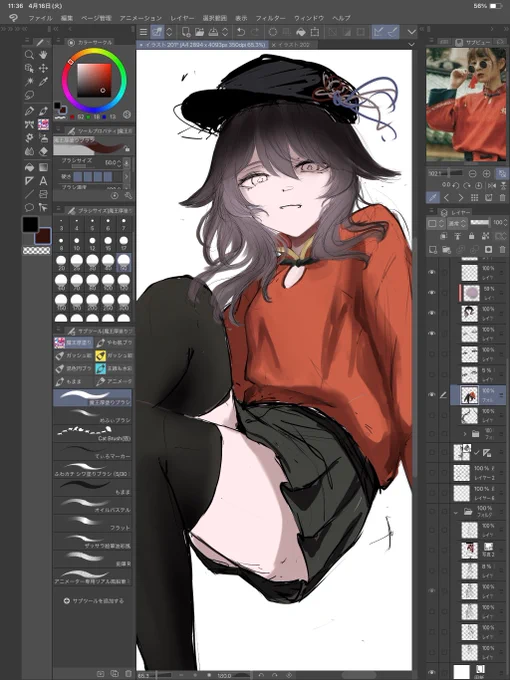This screenshot has width=510, height=680.
Task: Select the Operation object tool
Action: pyautogui.click(x=29, y=68)
